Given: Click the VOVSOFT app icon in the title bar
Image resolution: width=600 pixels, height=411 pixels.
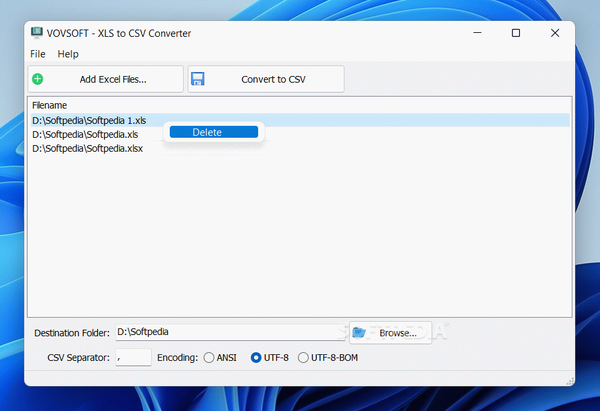Looking at the screenshot, I should point(37,33).
